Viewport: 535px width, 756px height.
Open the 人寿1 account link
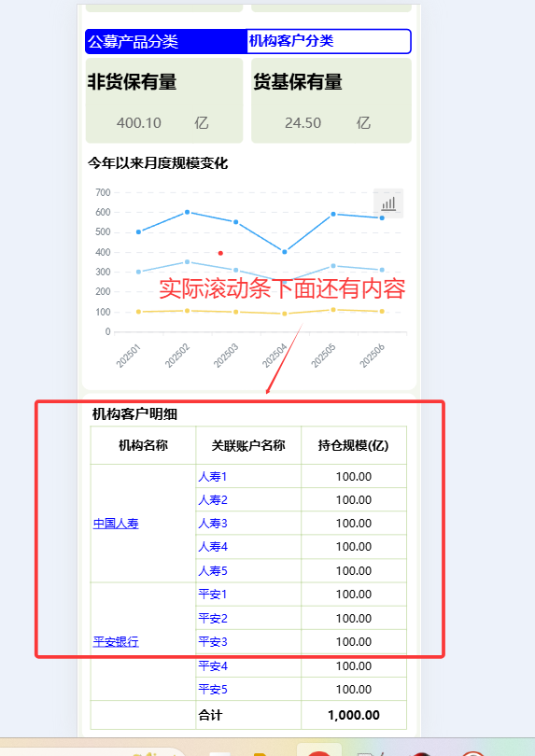coord(213,477)
